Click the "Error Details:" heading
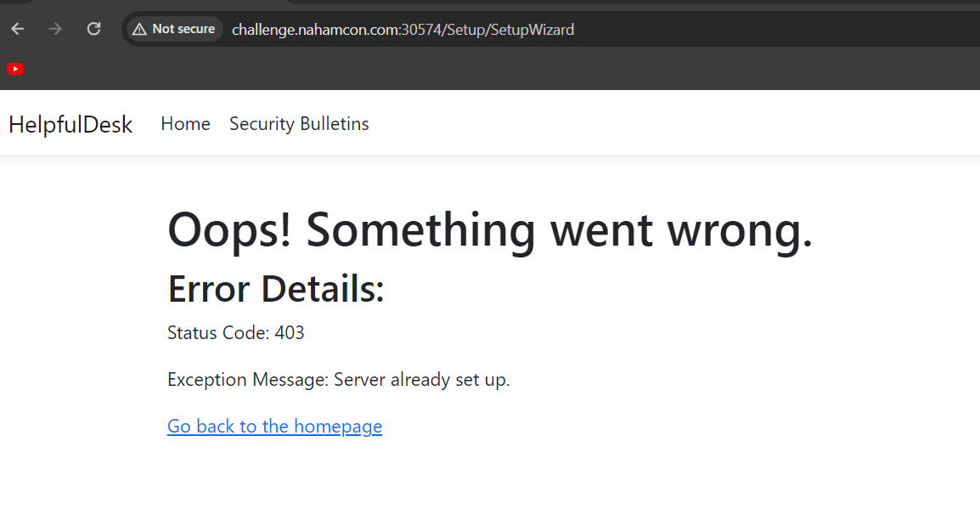This screenshot has height=532, width=980. click(276, 289)
